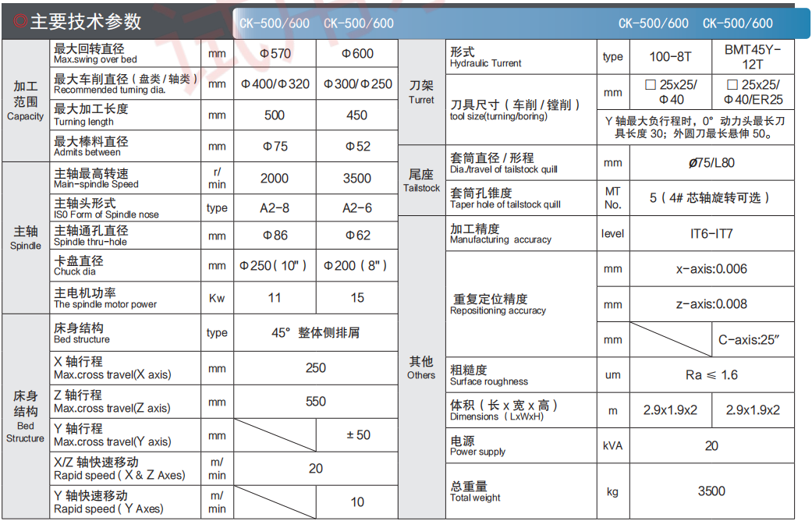
Task: Select the Φ86 spindle thru-hole value
Action: click(x=275, y=235)
